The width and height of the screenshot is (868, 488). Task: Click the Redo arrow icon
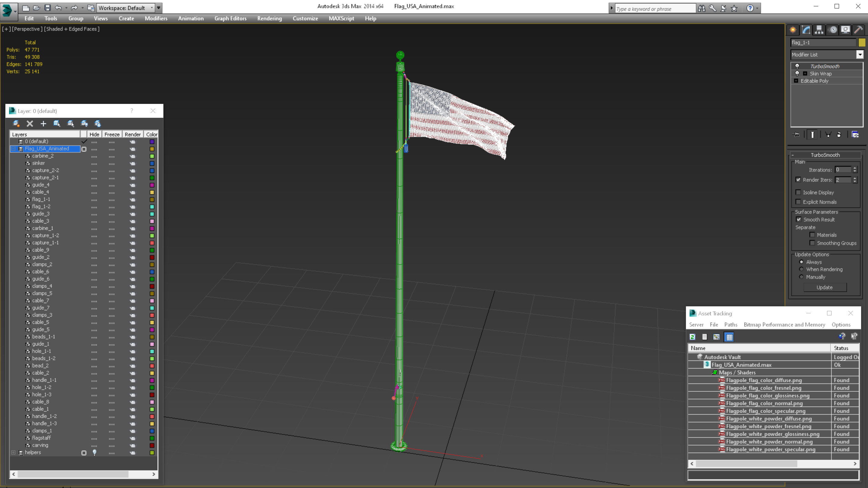(74, 8)
